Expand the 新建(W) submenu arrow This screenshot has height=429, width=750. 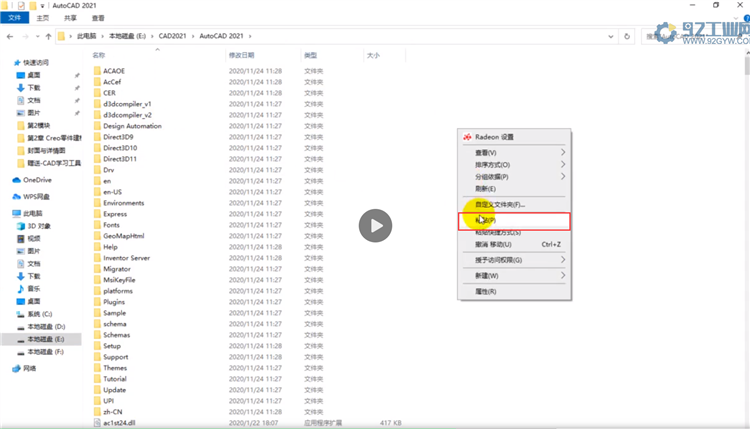(562, 275)
